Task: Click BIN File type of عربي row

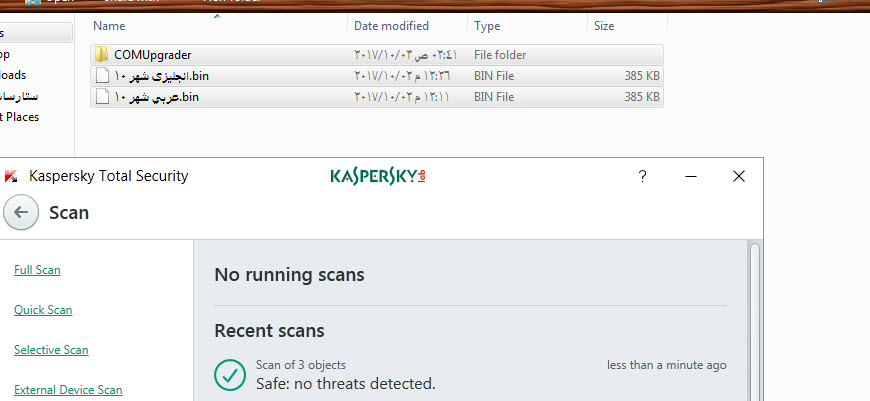Action: click(494, 97)
